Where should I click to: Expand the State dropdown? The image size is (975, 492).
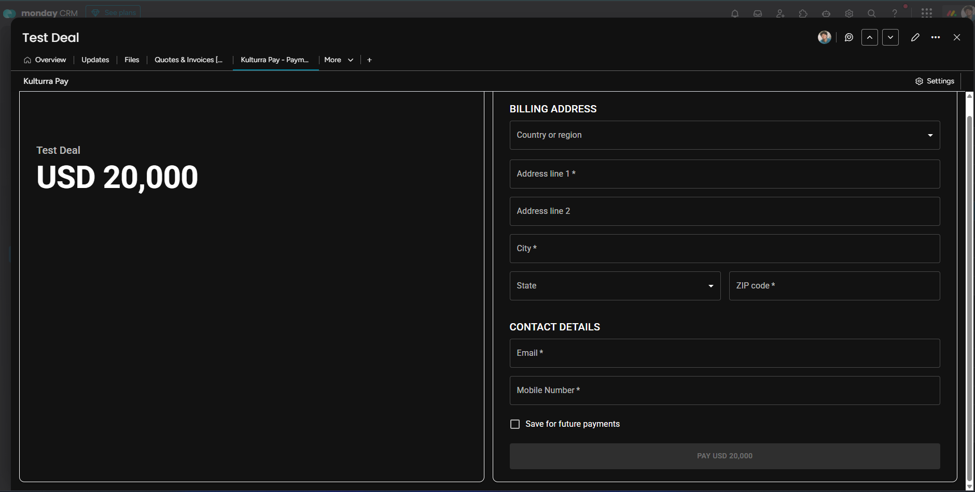pos(615,285)
